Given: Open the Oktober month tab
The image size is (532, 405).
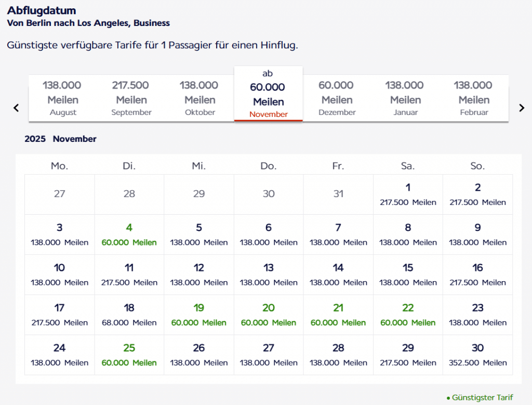Looking at the screenshot, I should (x=199, y=98).
